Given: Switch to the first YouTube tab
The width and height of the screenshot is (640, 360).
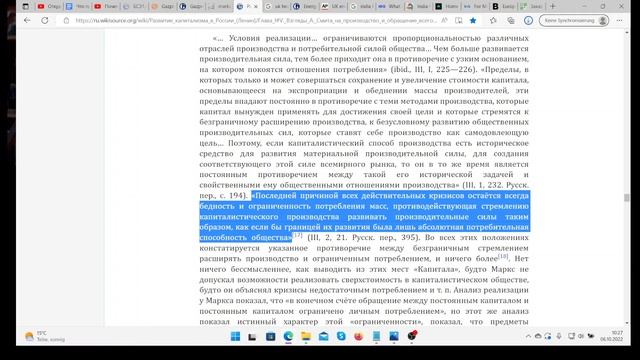Looking at the screenshot, I should point(49,7).
